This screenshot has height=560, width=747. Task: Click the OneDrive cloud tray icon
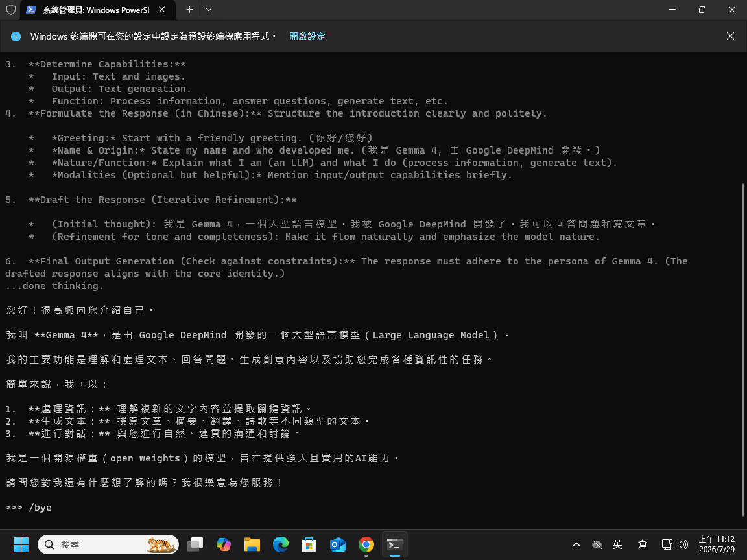(597, 544)
